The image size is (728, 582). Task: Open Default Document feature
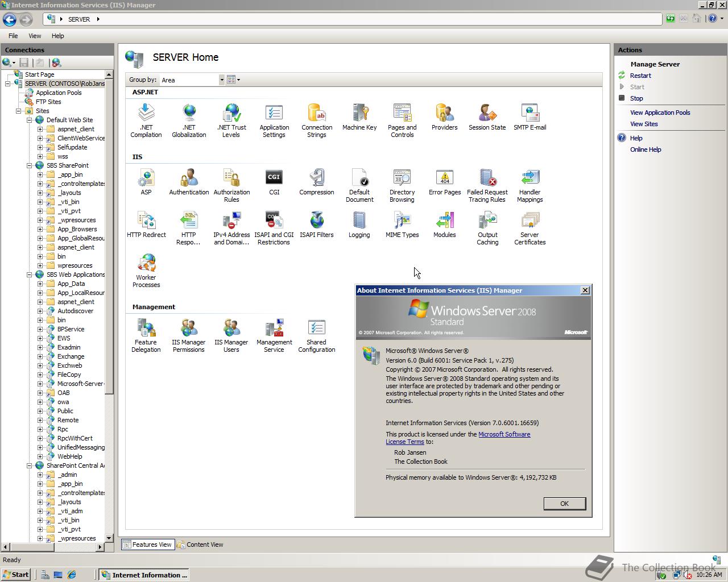pos(359,185)
